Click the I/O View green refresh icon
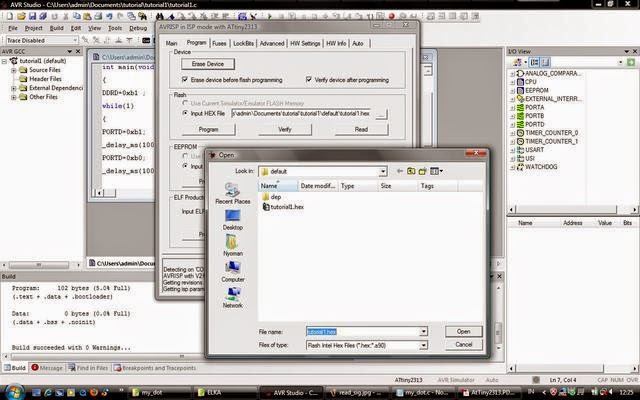 pyautogui.click(x=631, y=62)
